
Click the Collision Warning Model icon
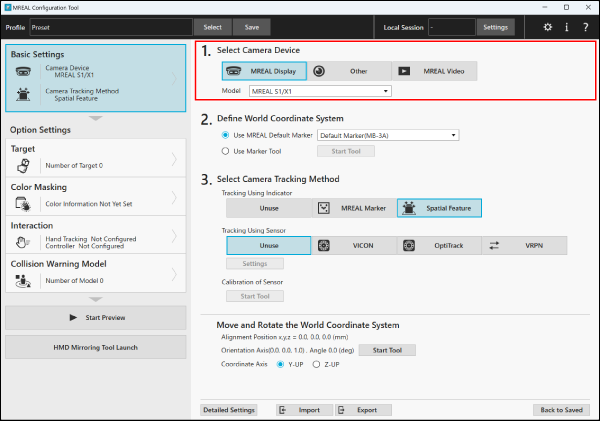[x=23, y=281]
